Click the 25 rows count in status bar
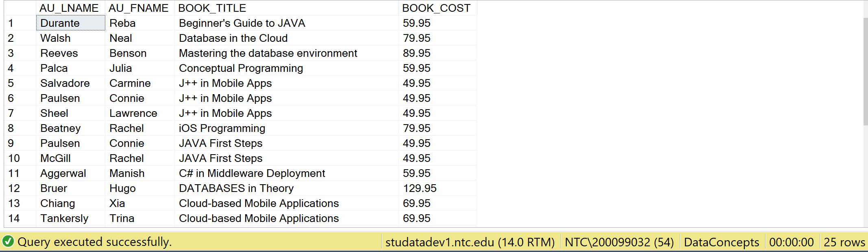This screenshot has width=868, height=252. pos(844,242)
